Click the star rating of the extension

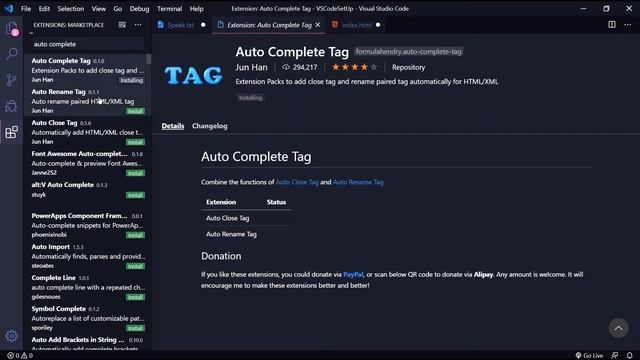[x=354, y=67]
